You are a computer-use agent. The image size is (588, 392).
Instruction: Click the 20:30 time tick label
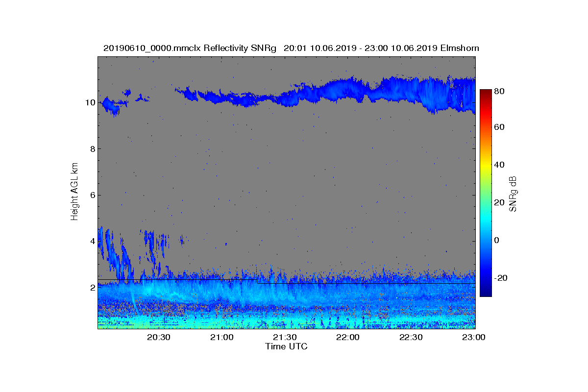159,337
